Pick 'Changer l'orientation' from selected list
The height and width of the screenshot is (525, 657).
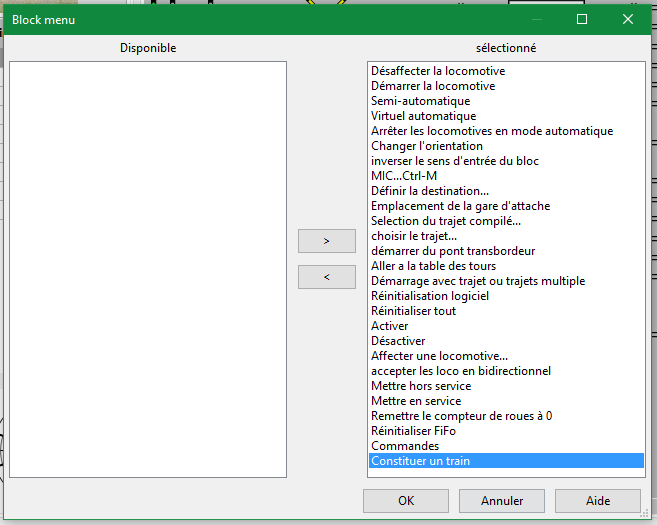pos(427,146)
